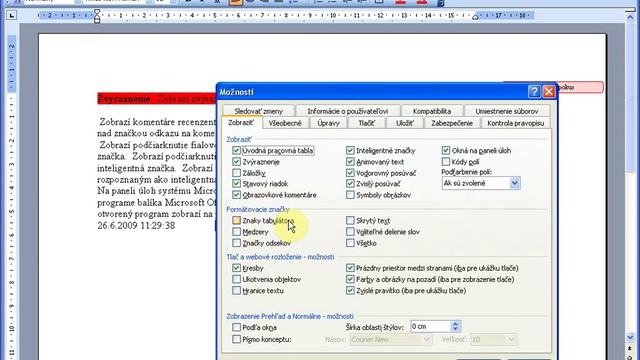
Task: Open the Veľkosť font size dropdown
Action: tap(493, 340)
